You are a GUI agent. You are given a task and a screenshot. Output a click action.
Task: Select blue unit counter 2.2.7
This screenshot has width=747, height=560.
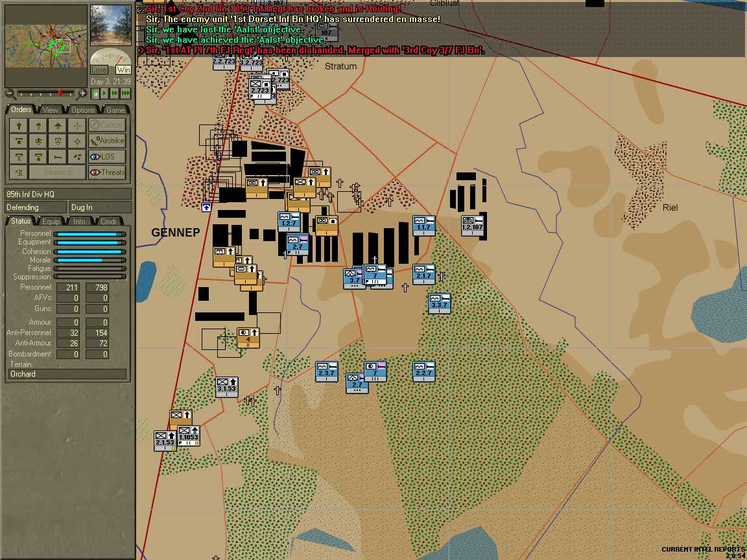click(x=424, y=371)
